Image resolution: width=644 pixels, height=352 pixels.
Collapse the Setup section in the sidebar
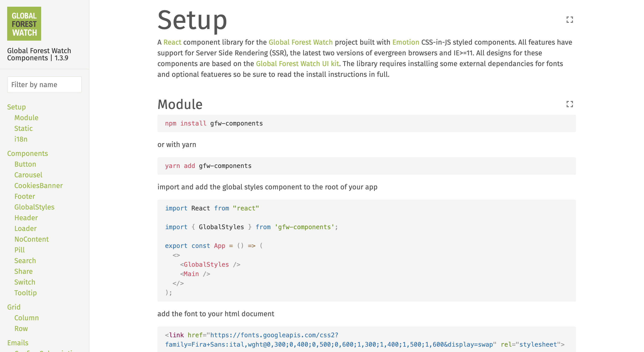point(17,107)
